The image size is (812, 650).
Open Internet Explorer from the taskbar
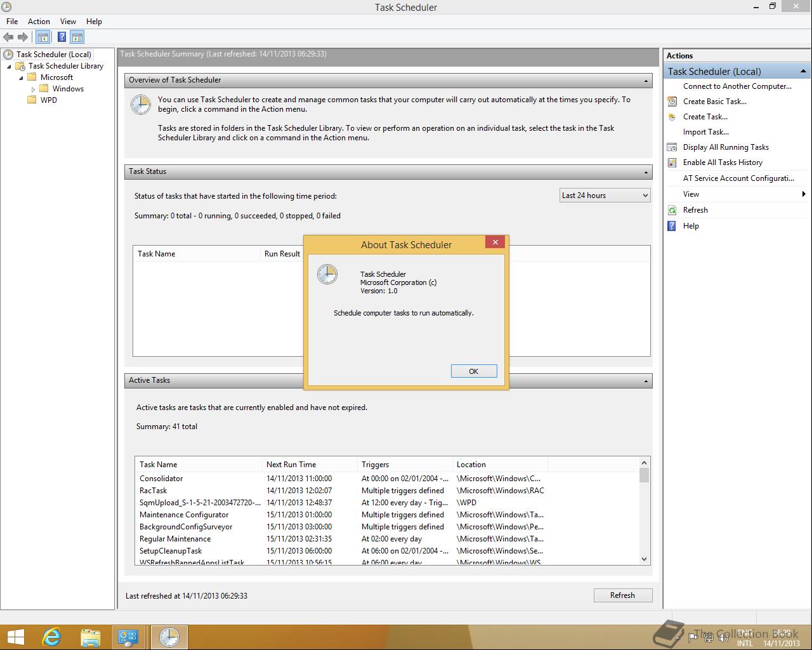tap(51, 637)
